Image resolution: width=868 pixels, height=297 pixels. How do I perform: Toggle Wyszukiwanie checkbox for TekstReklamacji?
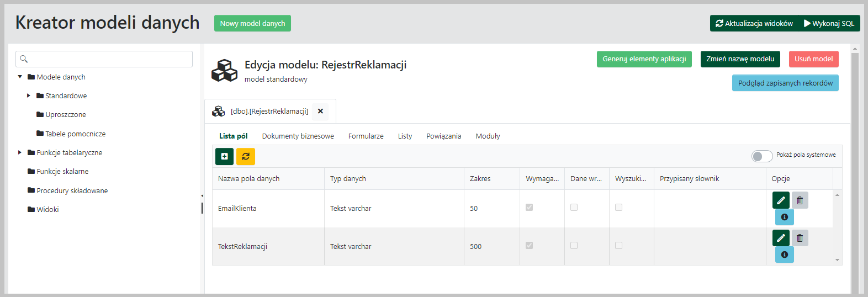(x=618, y=246)
